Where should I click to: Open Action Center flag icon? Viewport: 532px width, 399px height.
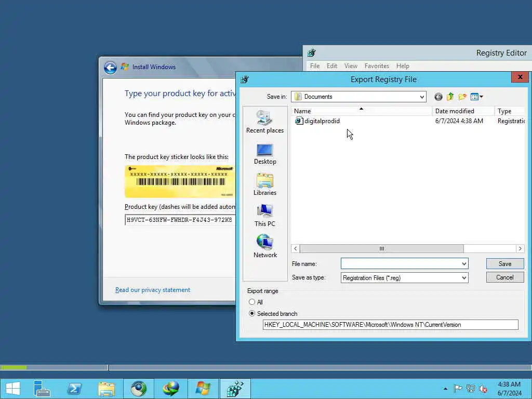tap(458, 389)
